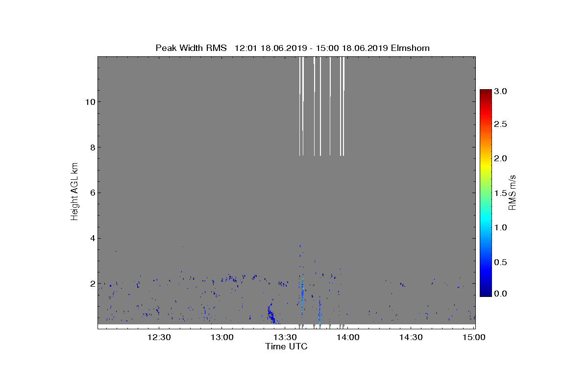Screen dimensions: 588x392
Task: Click the '14:00' time axis tick label
Action: tap(348, 337)
